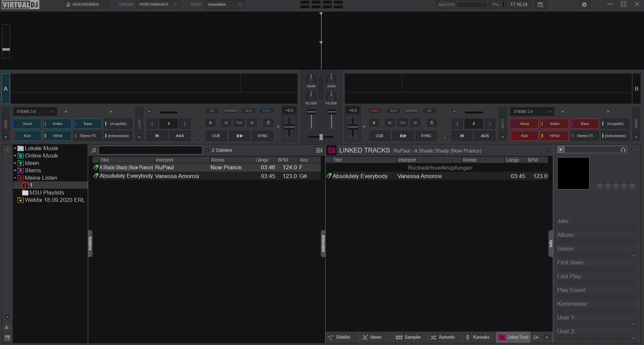The width and height of the screenshot is (644, 345).
Task: Open the settings gear icon
Action: pos(584,5)
